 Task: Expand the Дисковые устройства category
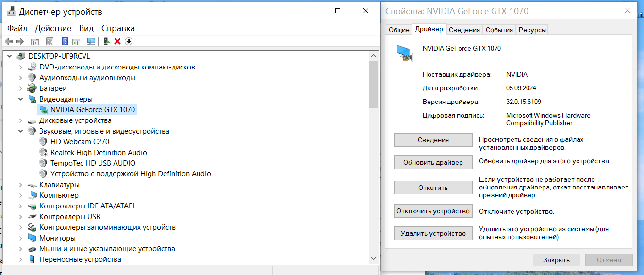(x=20, y=120)
